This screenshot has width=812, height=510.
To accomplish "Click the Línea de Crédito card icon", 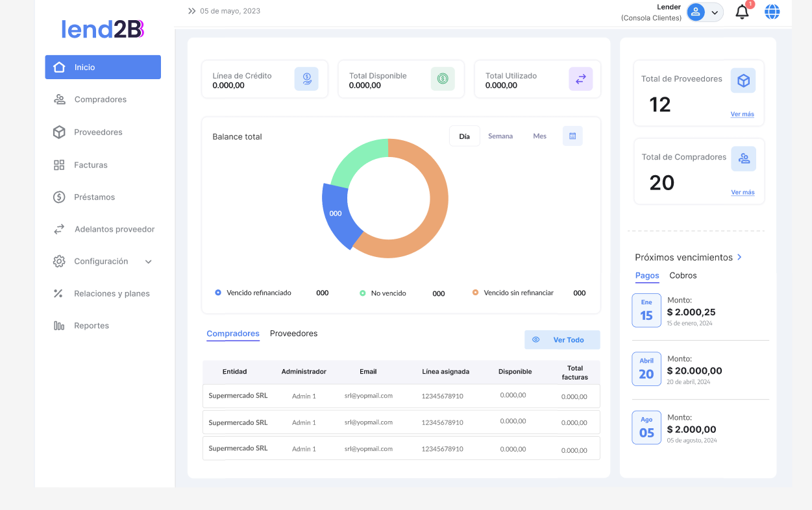I will point(306,79).
